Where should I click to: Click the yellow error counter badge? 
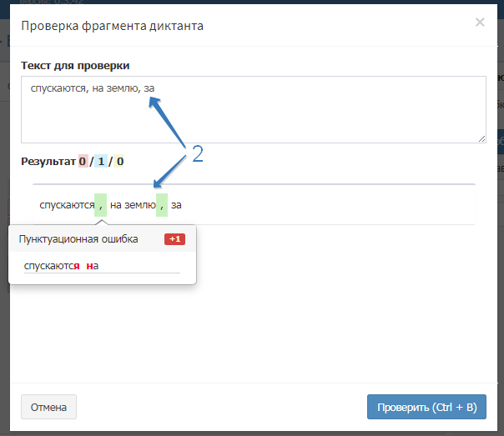click(119, 161)
